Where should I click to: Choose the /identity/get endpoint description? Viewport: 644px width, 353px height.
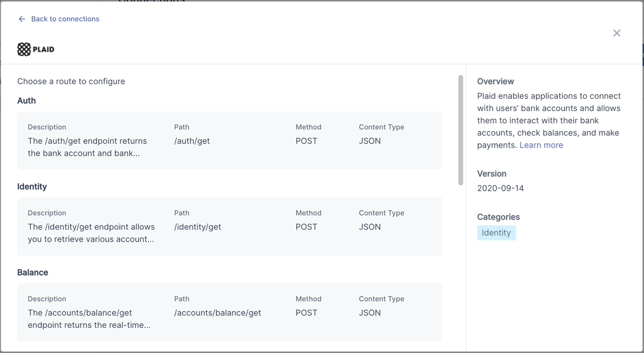tap(91, 233)
